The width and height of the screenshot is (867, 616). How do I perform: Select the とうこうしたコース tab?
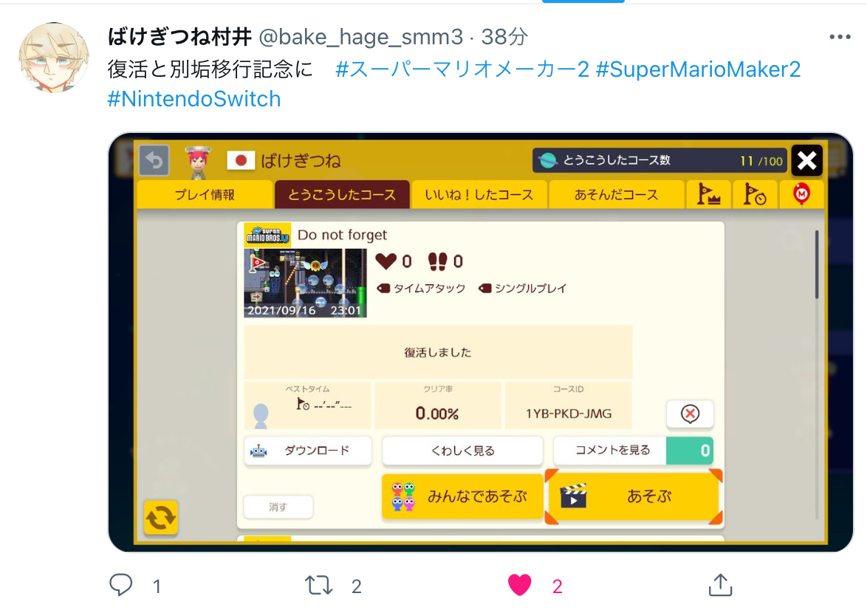pos(342,195)
